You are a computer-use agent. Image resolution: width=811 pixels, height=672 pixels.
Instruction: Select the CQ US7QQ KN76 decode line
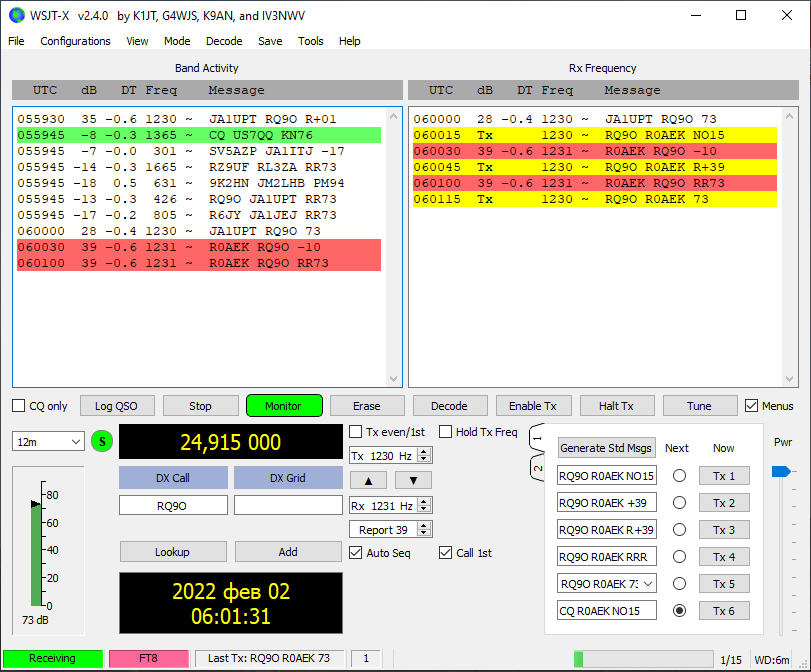coord(199,135)
